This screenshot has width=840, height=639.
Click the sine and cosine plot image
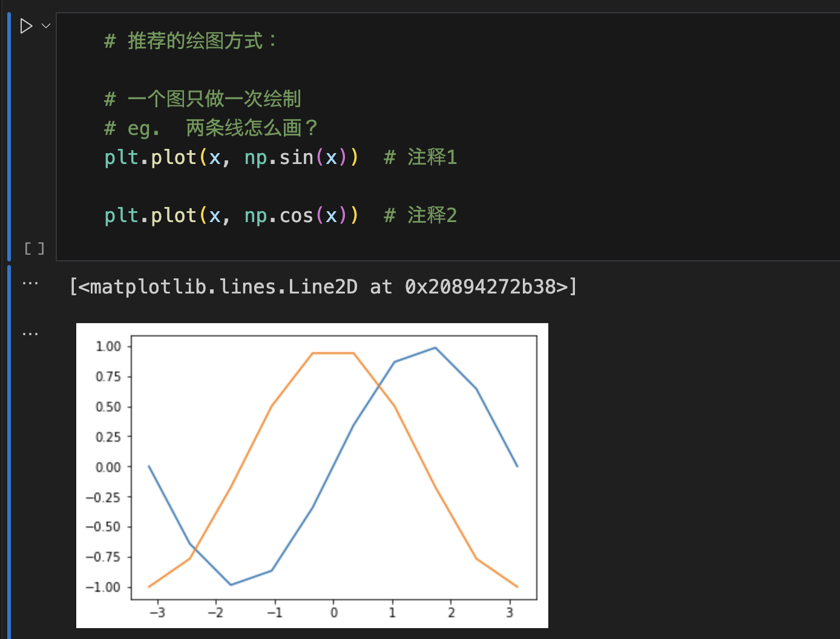(312, 476)
